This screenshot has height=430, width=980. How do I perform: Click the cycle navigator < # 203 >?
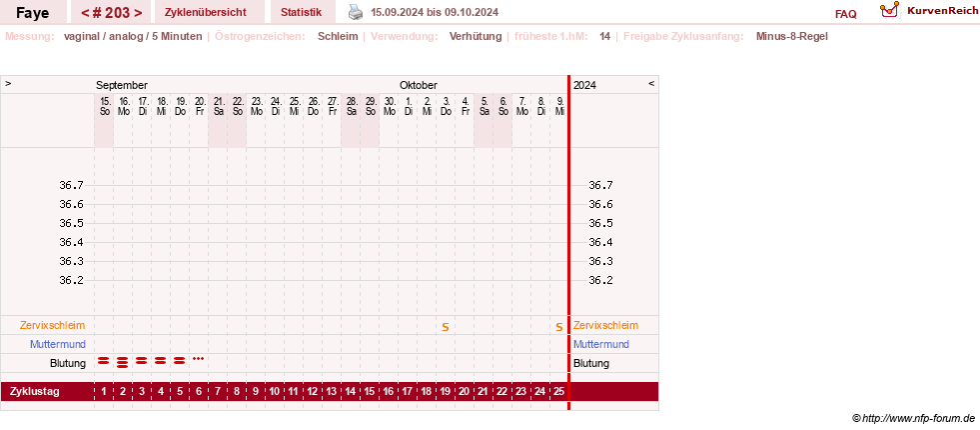(x=111, y=12)
